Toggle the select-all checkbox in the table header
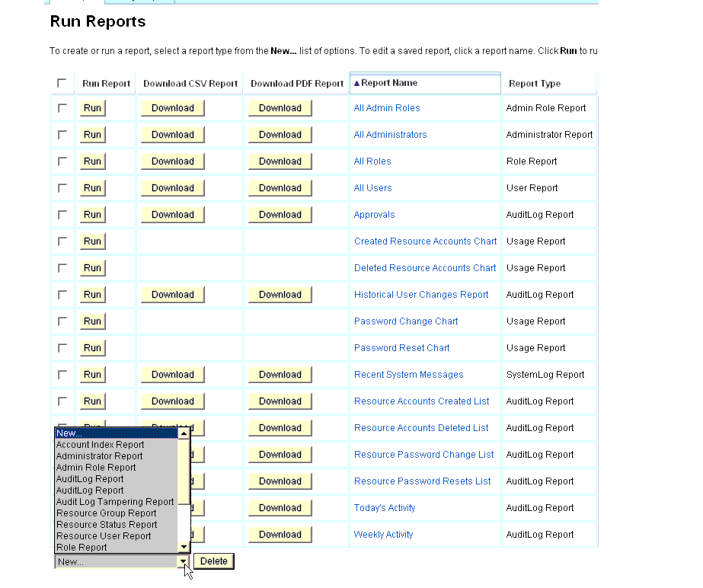The width and height of the screenshot is (703, 588). click(x=62, y=83)
